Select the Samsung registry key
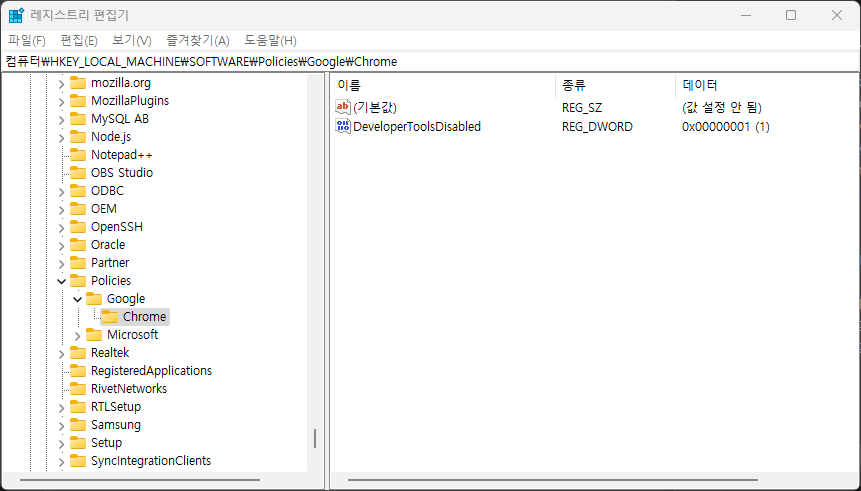The image size is (861, 491). click(115, 425)
